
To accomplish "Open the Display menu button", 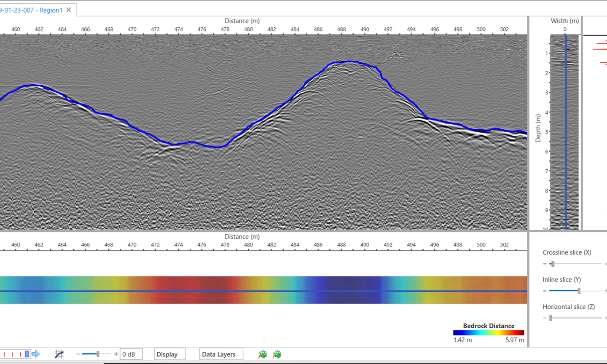I will [x=169, y=354].
